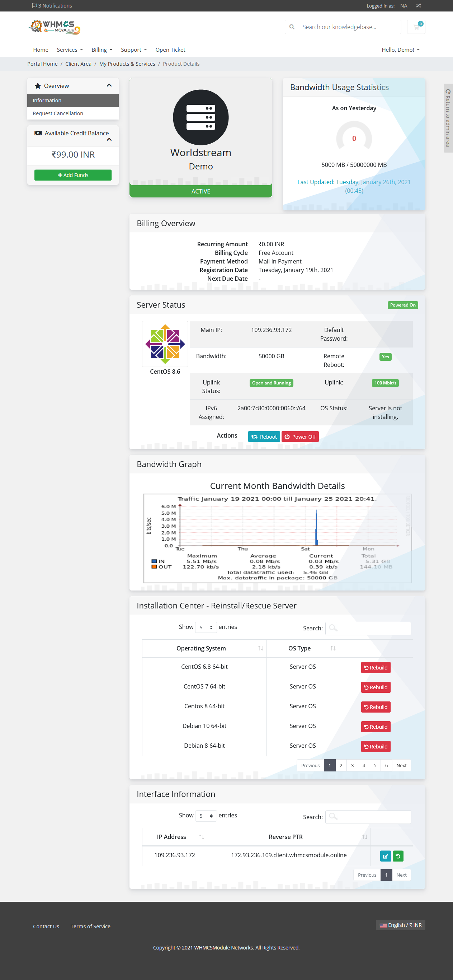
Task: Rebuild with CentOS 6.8 64-bit
Action: point(376,668)
